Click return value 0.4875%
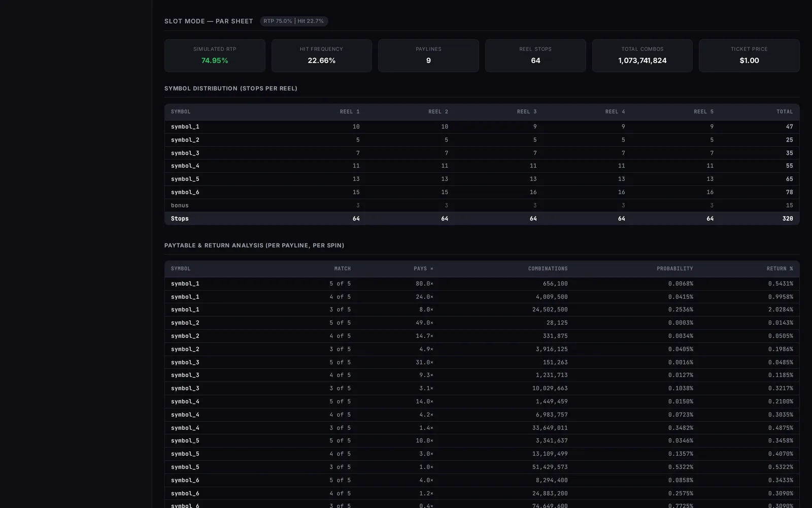Screen dimensions: 812x508 point(781,428)
